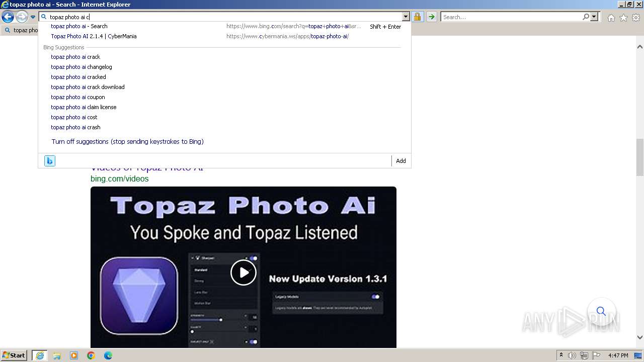
Task: Select 'topaz photo ai - Search' history entry
Action: click(224, 26)
